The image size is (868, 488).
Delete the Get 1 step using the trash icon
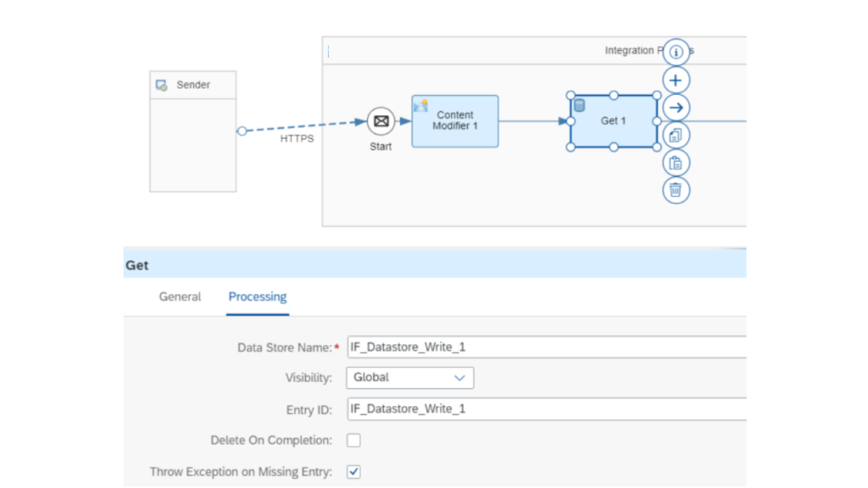[676, 190]
